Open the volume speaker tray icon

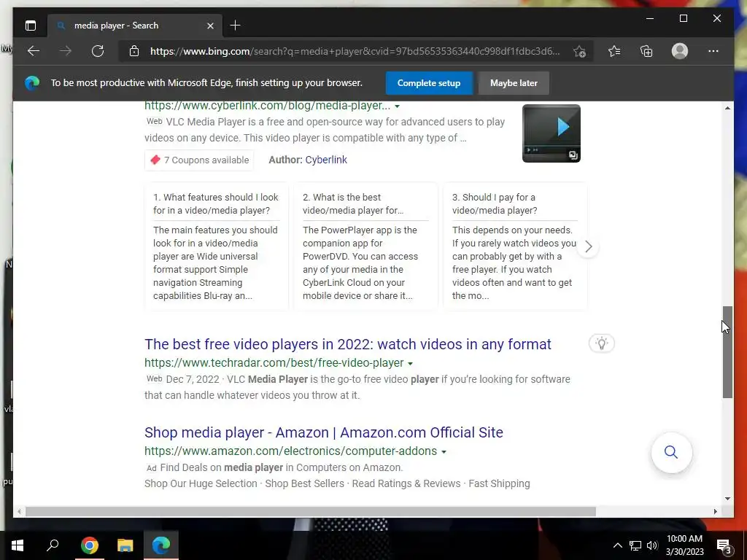(x=652, y=545)
